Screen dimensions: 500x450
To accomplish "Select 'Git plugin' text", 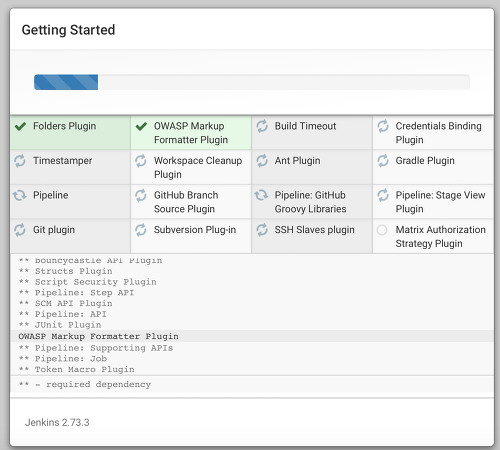I will (x=54, y=230).
